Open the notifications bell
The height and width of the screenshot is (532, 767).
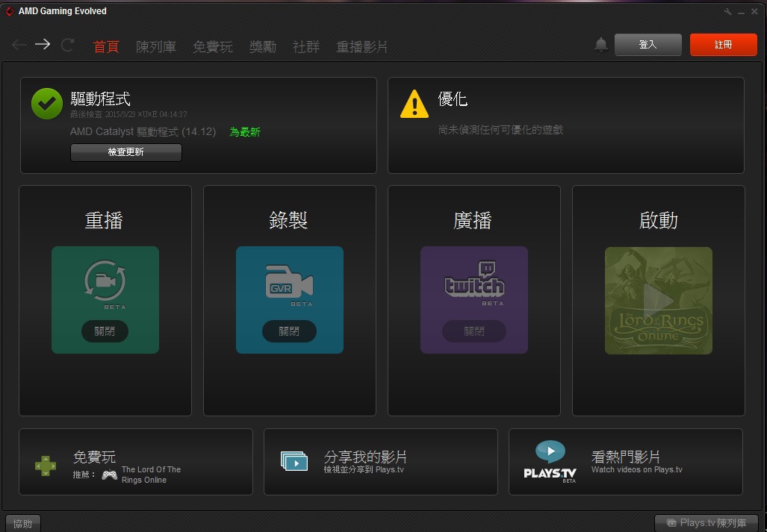pos(601,45)
